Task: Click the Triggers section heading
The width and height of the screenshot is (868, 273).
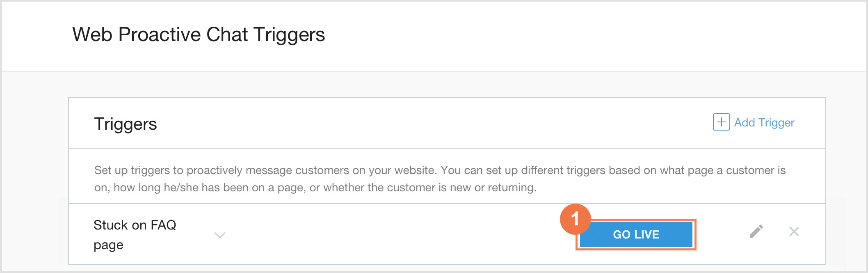Action: click(126, 124)
